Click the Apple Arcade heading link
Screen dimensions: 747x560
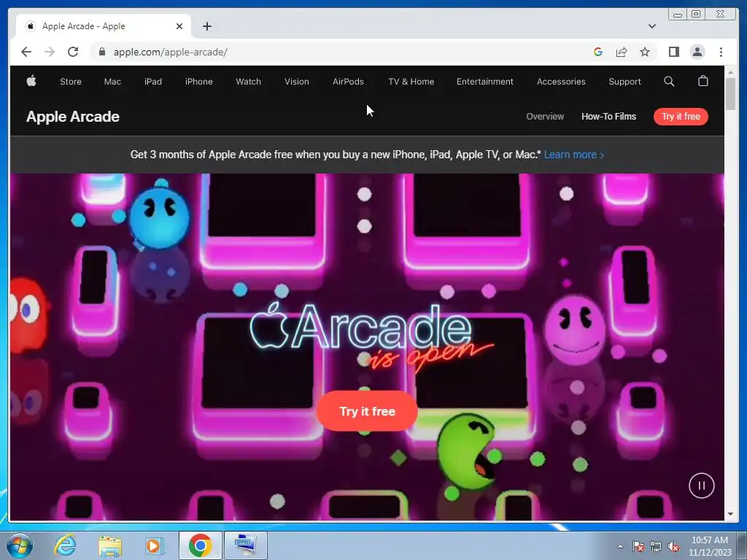click(x=73, y=117)
